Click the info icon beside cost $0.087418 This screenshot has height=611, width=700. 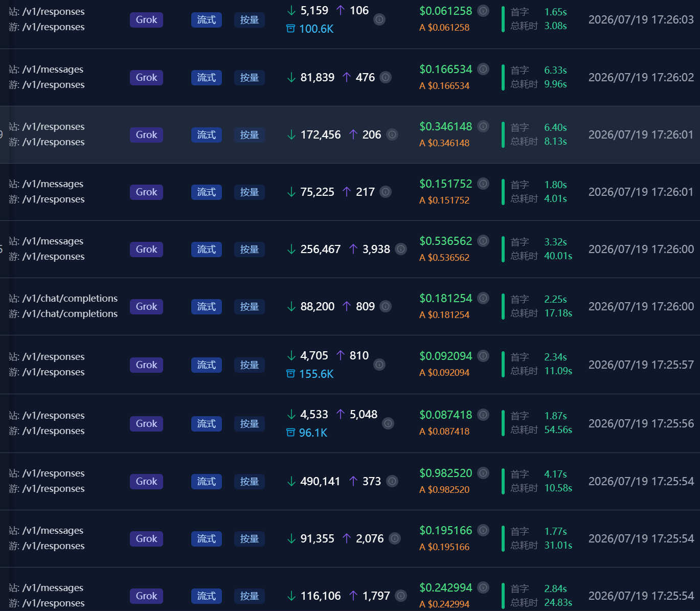tap(483, 415)
